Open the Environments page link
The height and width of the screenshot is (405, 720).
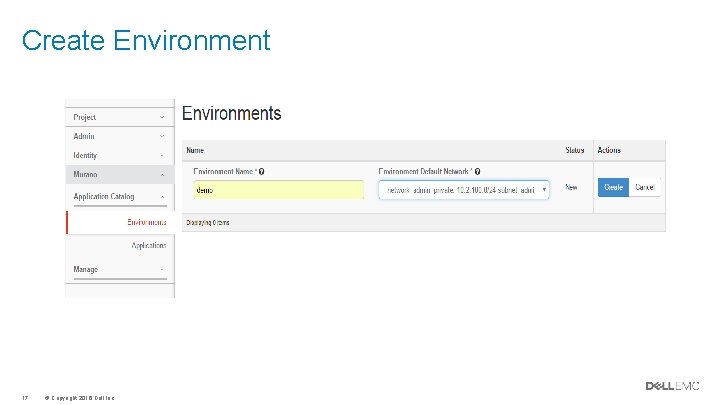pyautogui.click(x=146, y=222)
